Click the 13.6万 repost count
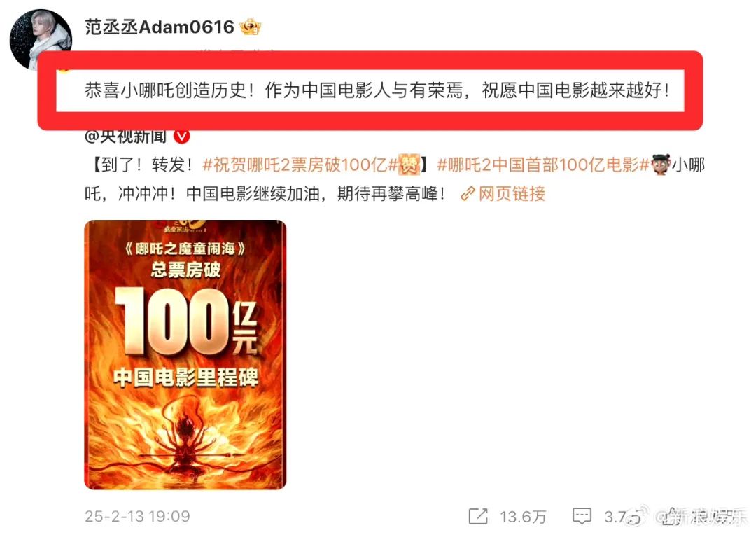This screenshot has height=535, width=756. 523,517
